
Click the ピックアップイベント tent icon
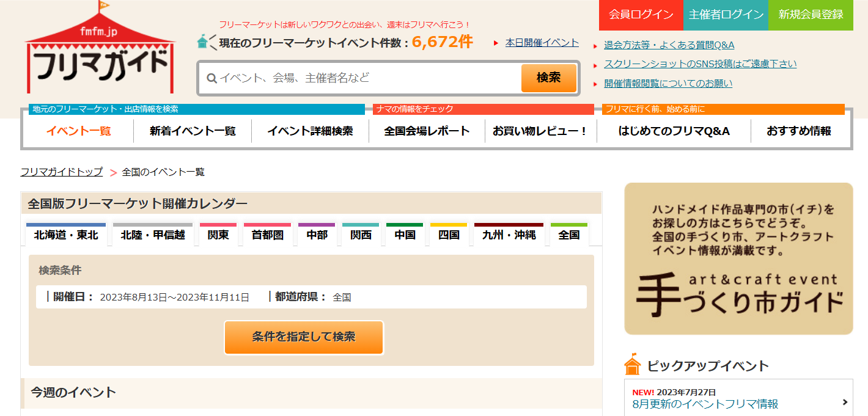pyautogui.click(x=633, y=365)
